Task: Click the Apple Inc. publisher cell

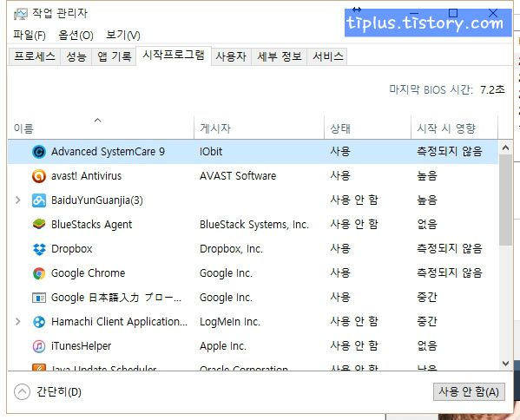Action: tap(223, 346)
